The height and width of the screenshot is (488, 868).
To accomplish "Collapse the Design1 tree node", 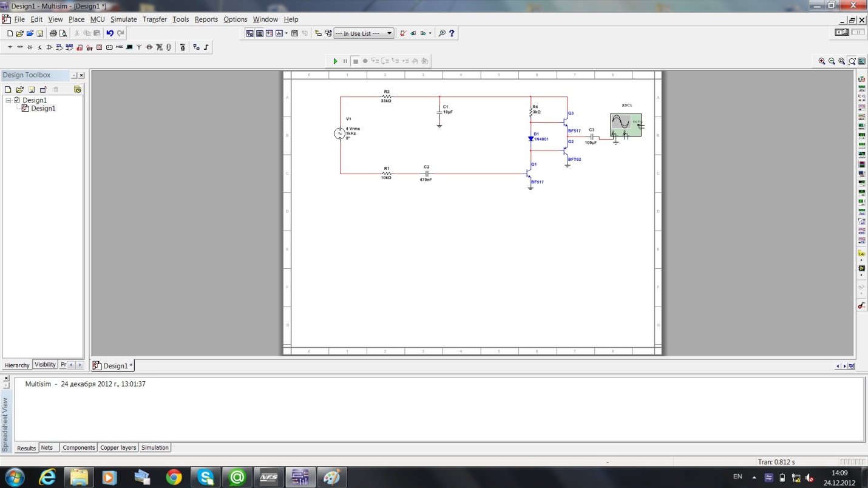I will pos(8,100).
